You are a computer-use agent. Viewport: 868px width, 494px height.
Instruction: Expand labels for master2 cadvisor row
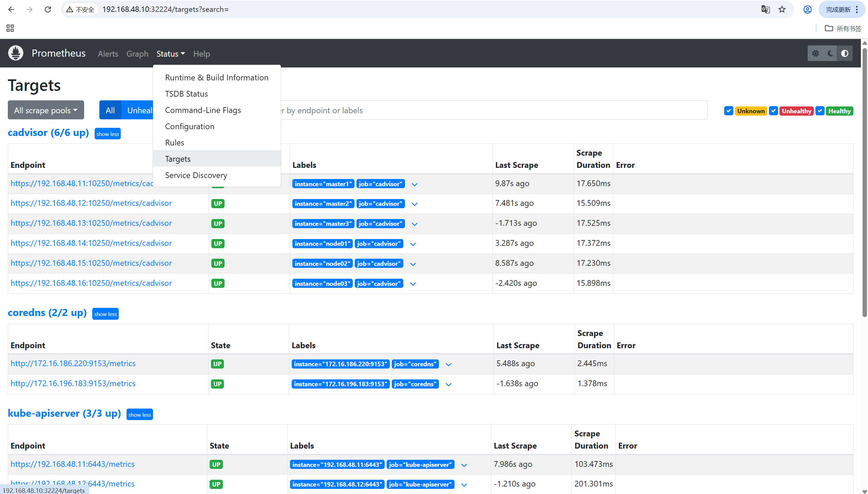pos(414,204)
